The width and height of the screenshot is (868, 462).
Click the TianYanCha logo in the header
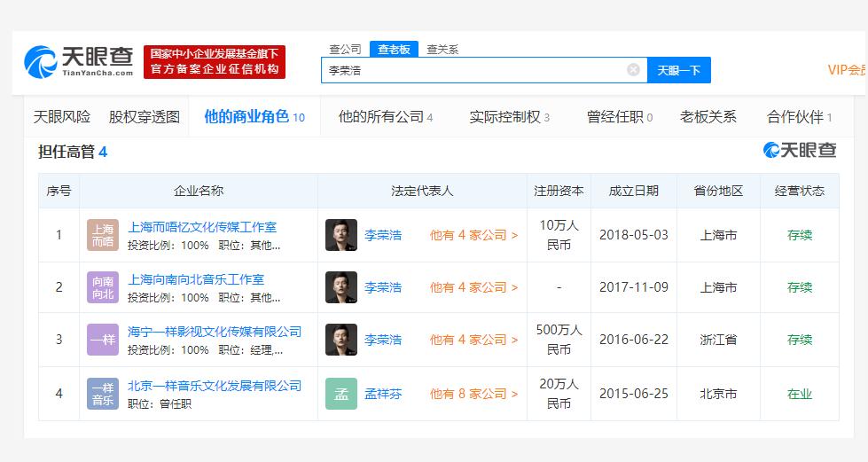pyautogui.click(x=79, y=61)
